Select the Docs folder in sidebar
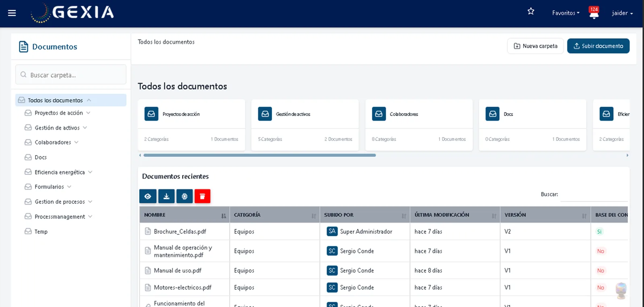This screenshot has width=644, height=307. click(41, 157)
